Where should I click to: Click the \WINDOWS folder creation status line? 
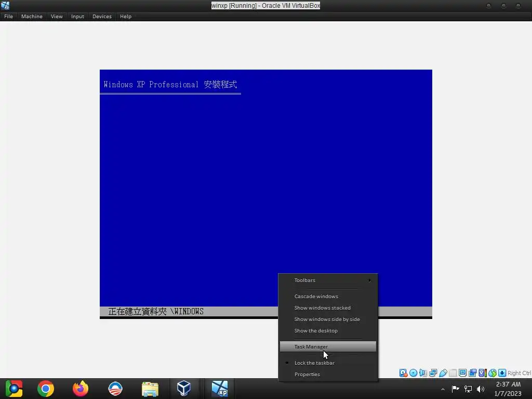[156, 312]
